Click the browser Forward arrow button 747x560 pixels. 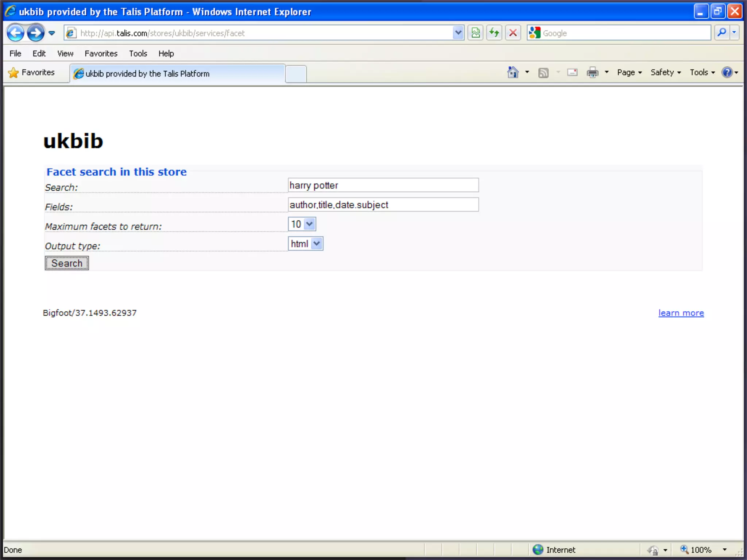(36, 33)
